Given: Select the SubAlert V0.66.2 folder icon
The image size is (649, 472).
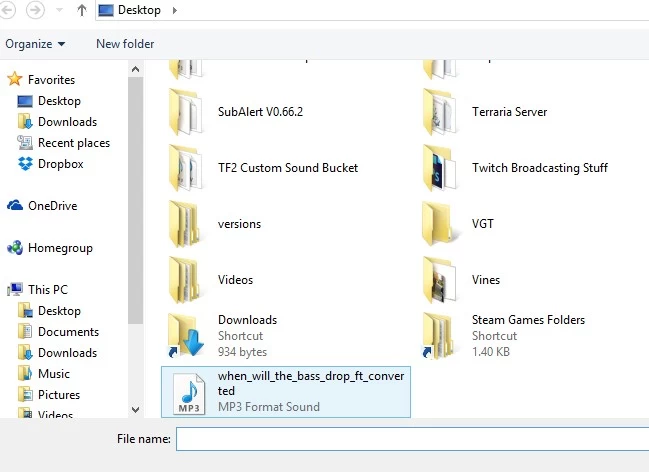Looking at the screenshot, I should (186, 112).
